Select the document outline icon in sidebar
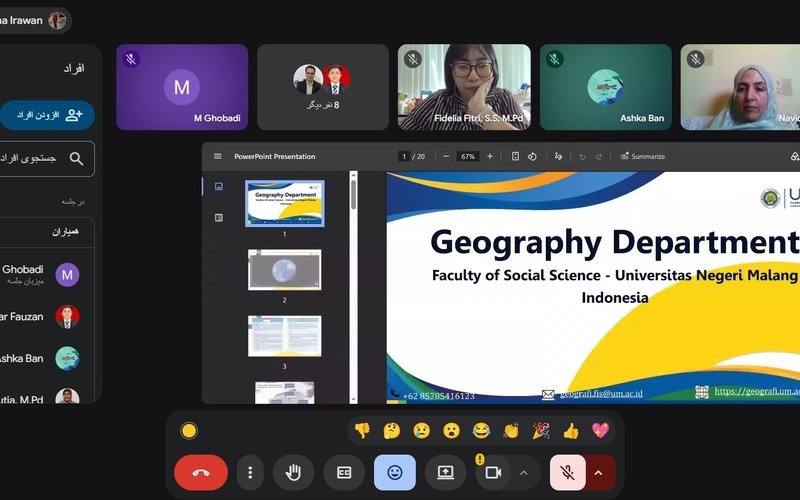 219,218
